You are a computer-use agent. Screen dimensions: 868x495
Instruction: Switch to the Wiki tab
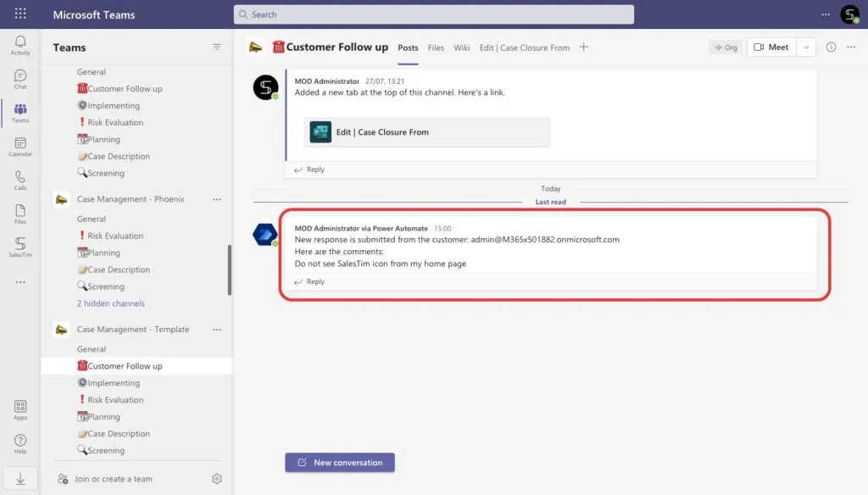pos(462,47)
